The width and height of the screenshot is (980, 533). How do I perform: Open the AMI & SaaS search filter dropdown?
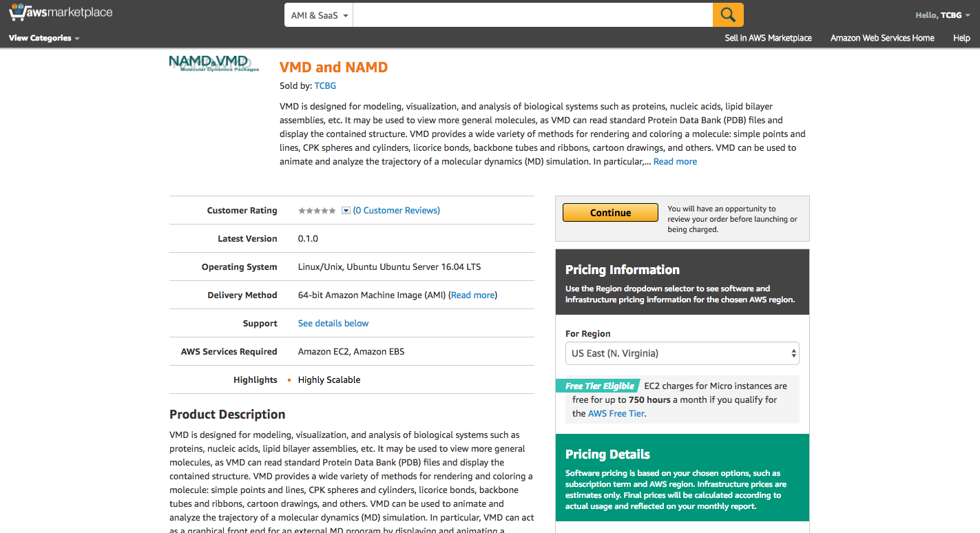point(319,15)
